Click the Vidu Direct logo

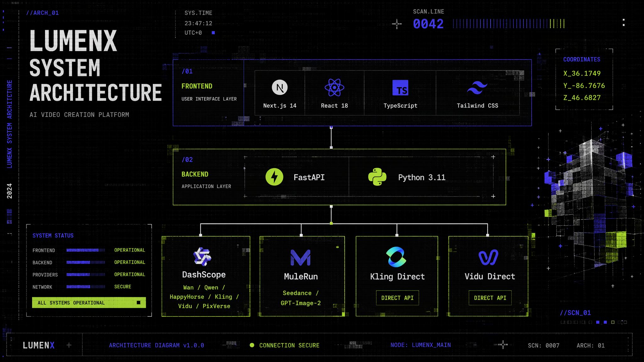coord(488,257)
